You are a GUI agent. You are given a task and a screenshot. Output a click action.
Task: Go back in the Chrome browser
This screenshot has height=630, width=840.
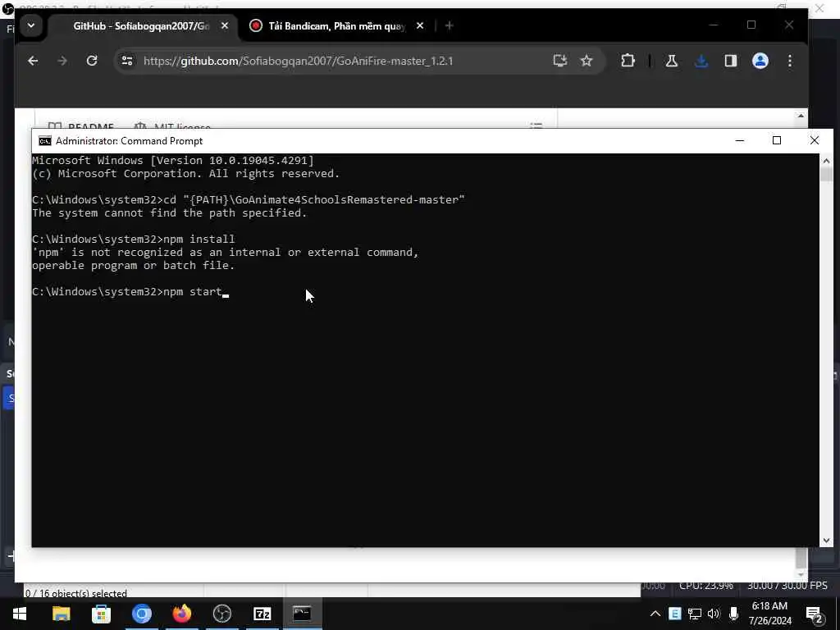tap(33, 61)
